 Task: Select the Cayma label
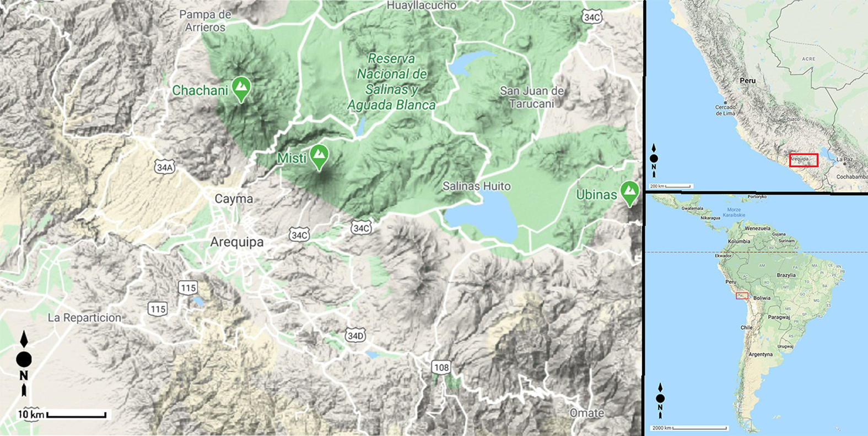click(234, 199)
